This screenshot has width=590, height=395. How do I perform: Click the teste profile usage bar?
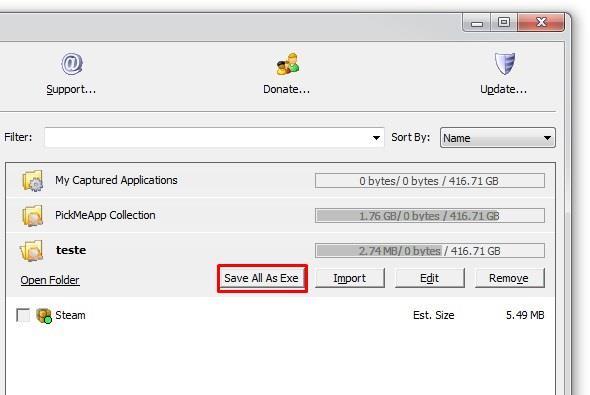pyautogui.click(x=430, y=251)
